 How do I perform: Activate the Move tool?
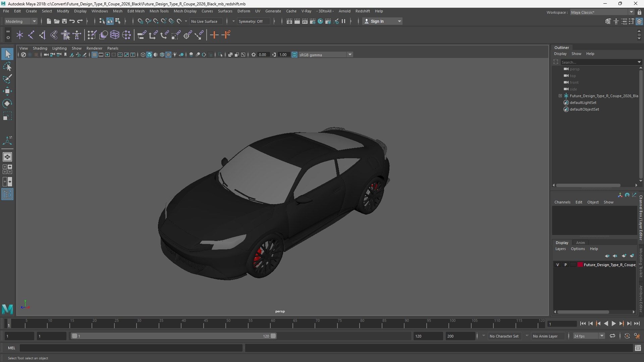pyautogui.click(x=7, y=91)
